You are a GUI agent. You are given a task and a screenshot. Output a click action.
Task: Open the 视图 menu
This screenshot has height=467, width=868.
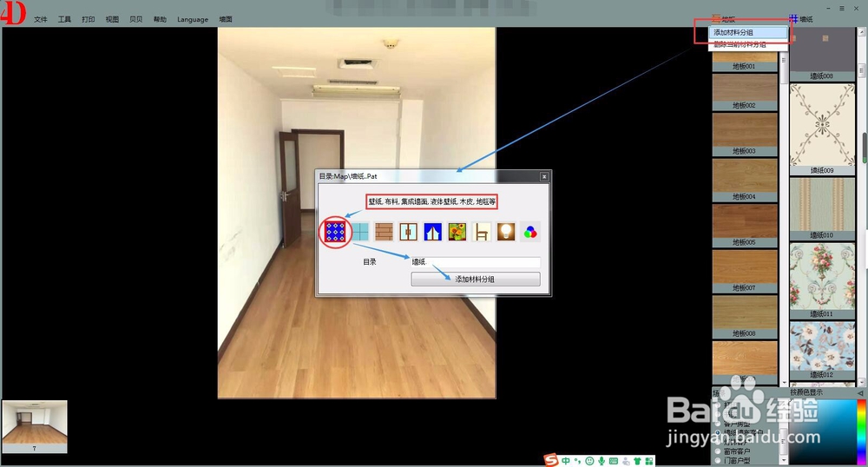[112, 19]
